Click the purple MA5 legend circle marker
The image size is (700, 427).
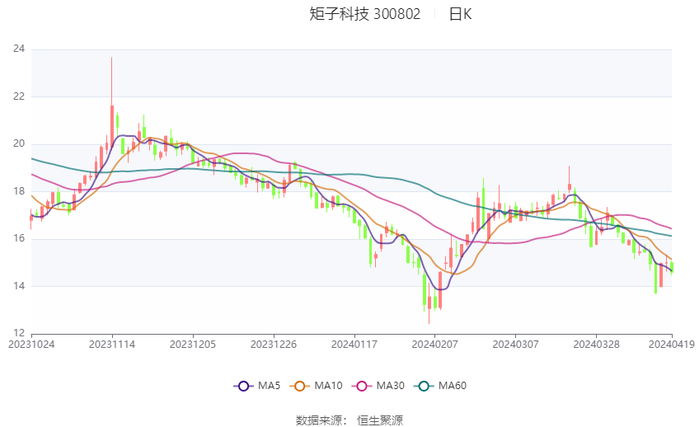point(243,386)
